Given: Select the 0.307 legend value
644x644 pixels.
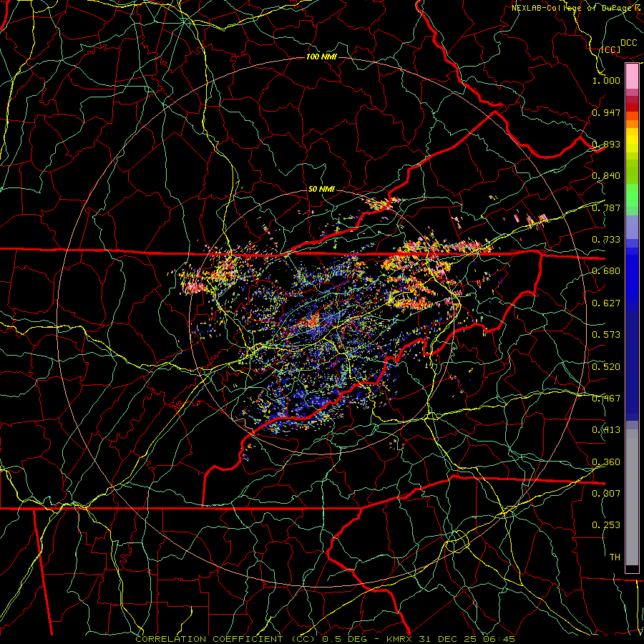Looking at the screenshot, I should tap(606, 494).
